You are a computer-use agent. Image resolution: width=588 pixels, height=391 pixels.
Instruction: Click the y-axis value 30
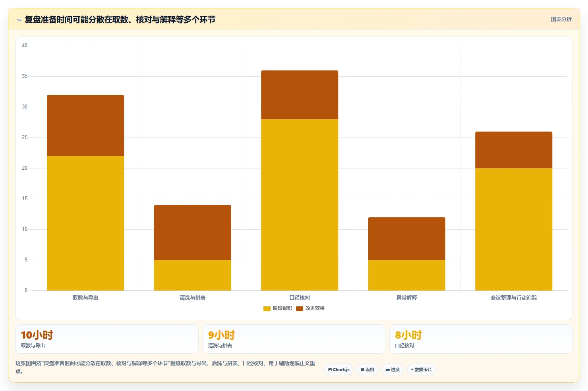[25, 107]
